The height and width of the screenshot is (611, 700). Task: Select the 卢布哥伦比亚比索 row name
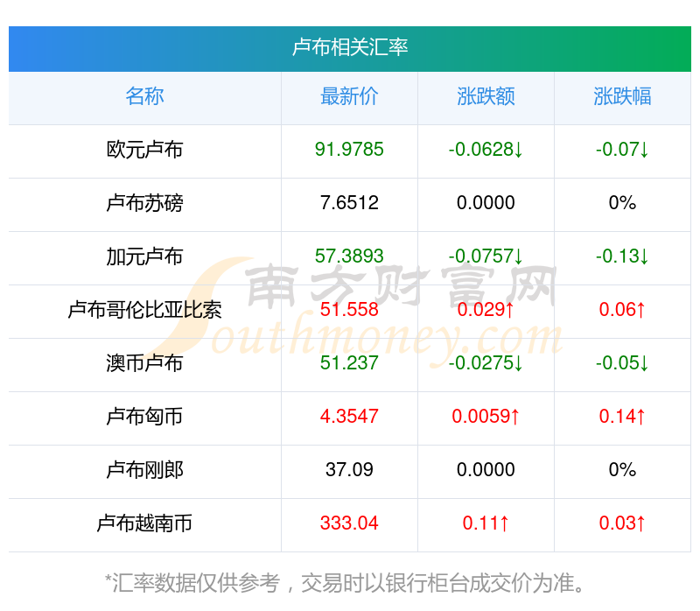(144, 310)
